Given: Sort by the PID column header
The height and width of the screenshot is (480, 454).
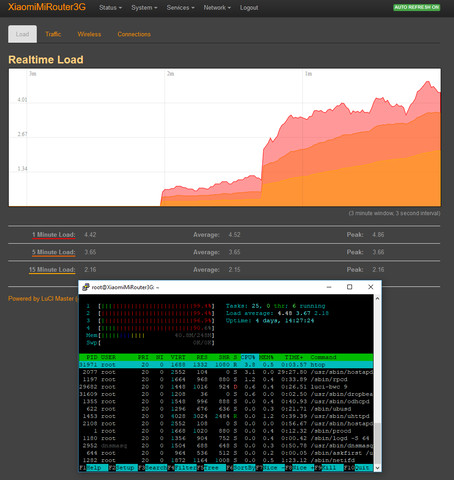Looking at the screenshot, I should (92, 357).
